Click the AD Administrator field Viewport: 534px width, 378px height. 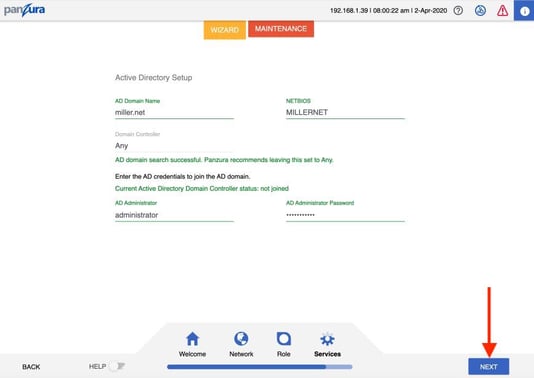pyautogui.click(x=174, y=215)
